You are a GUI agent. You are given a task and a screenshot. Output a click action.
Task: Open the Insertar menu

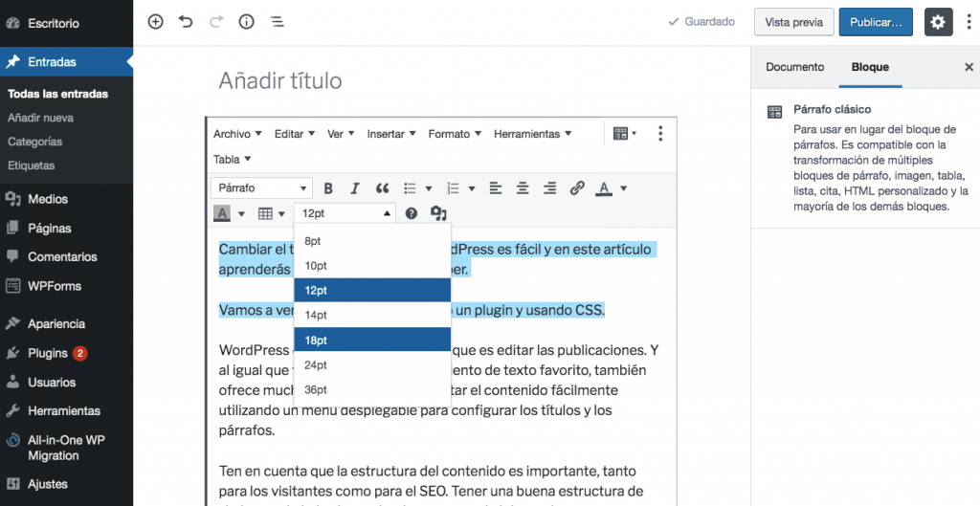tap(391, 134)
